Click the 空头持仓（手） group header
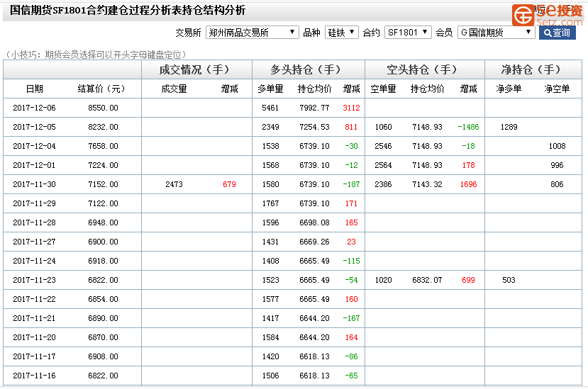The image size is (588, 389). click(422, 69)
